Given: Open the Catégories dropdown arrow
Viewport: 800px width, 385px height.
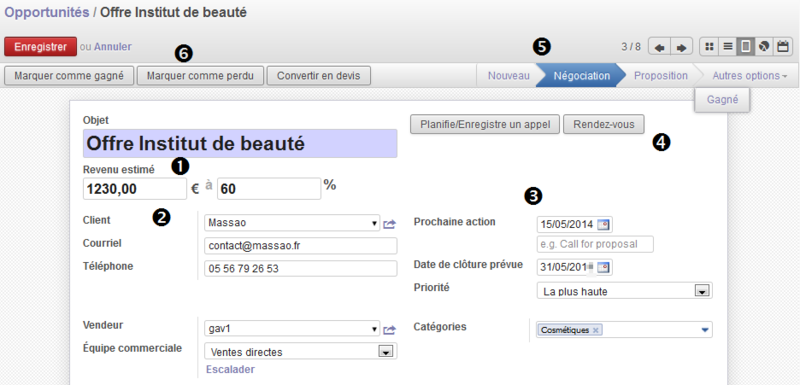Looking at the screenshot, I should [x=705, y=330].
